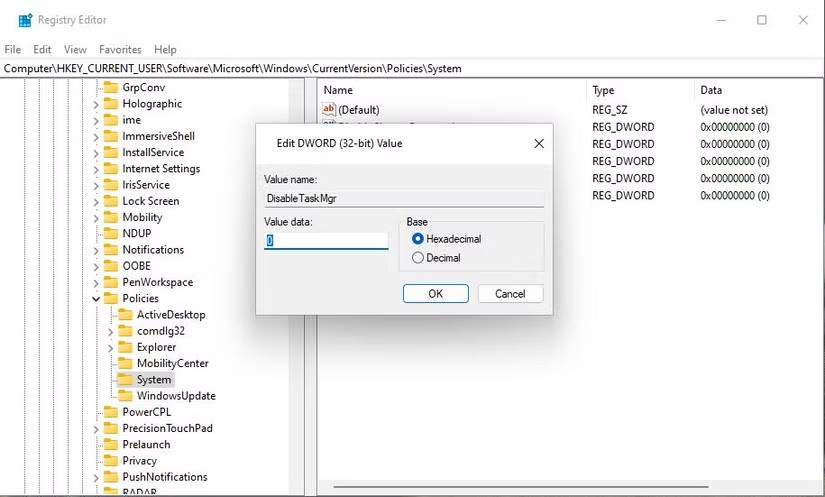This screenshot has width=825, height=497.
Task: Click OK to confirm the DWORD value
Action: coord(435,294)
